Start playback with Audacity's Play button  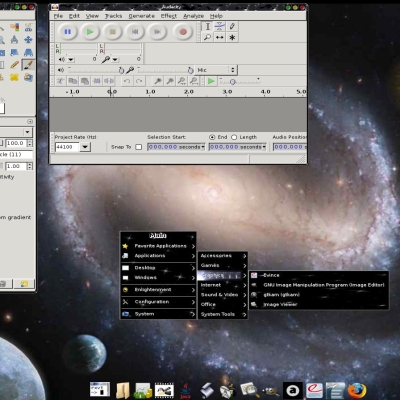click(90, 32)
